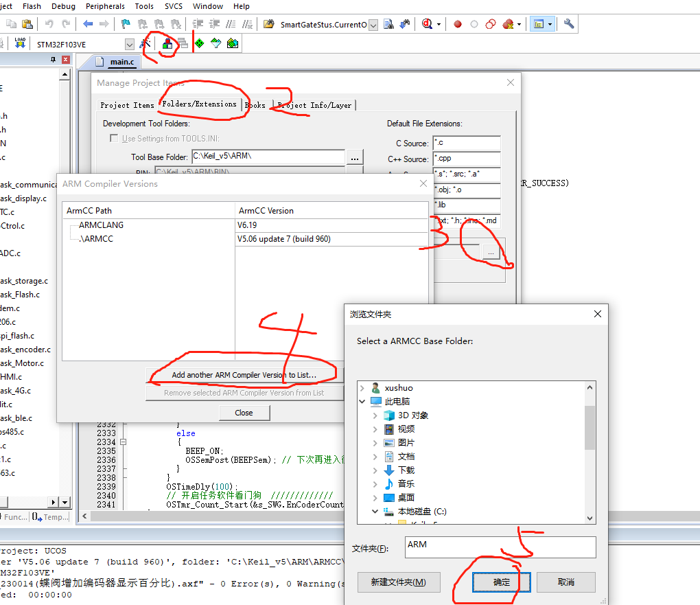
Task: Open the Peripherals menu
Action: [x=106, y=6]
